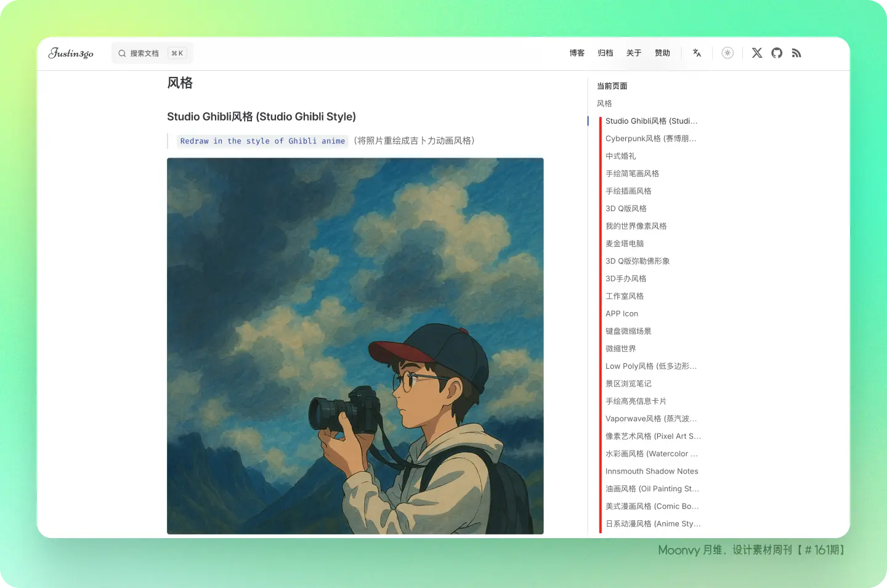Screen dimensions: 887x588
Task: Go to the 关于 page
Action: pyautogui.click(x=634, y=53)
